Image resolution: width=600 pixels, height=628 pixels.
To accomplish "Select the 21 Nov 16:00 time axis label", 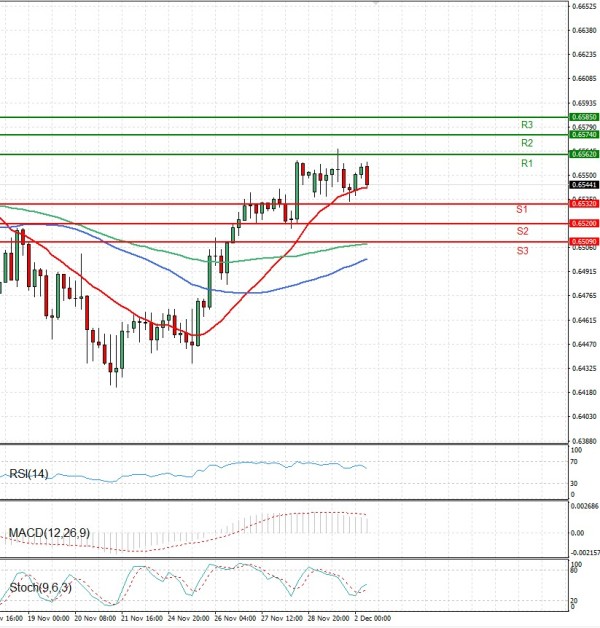I will pos(143,618).
